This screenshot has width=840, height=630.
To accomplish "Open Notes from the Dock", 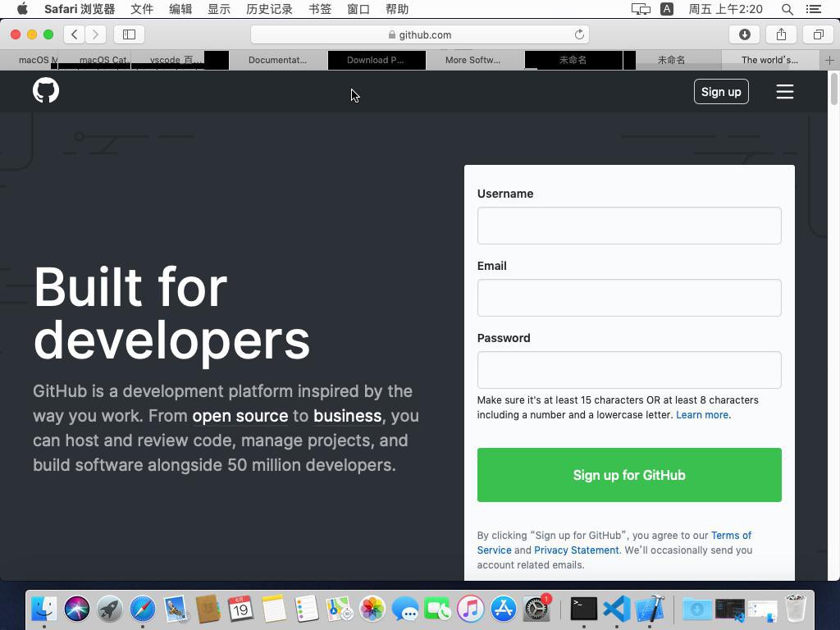I will 274,609.
